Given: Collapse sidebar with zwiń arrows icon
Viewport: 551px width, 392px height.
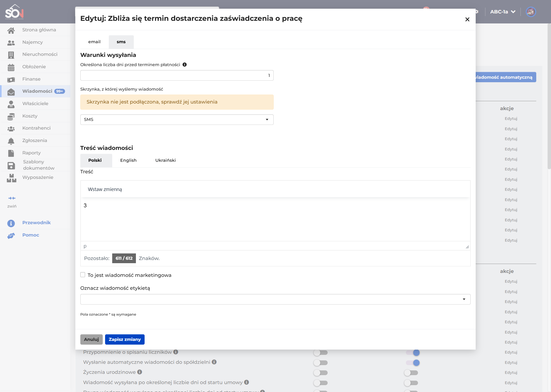Looking at the screenshot, I should pyautogui.click(x=12, y=198).
